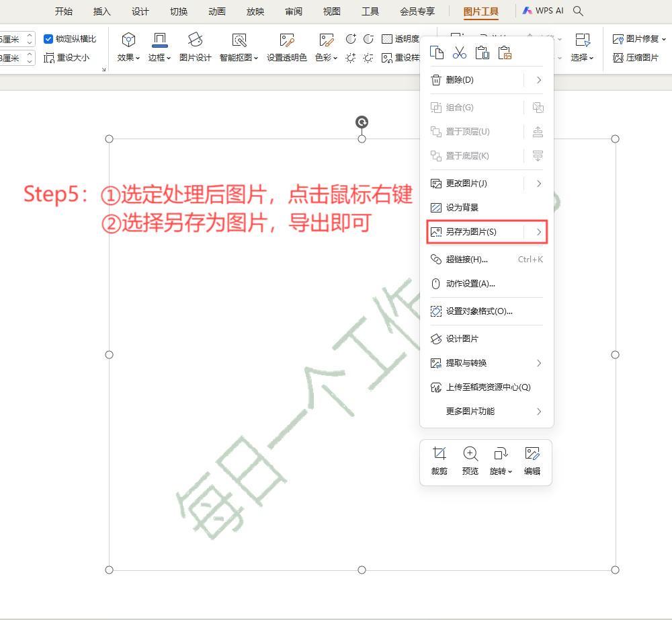Switch to 切换 tab
Image resolution: width=672 pixels, height=620 pixels.
pyautogui.click(x=179, y=11)
